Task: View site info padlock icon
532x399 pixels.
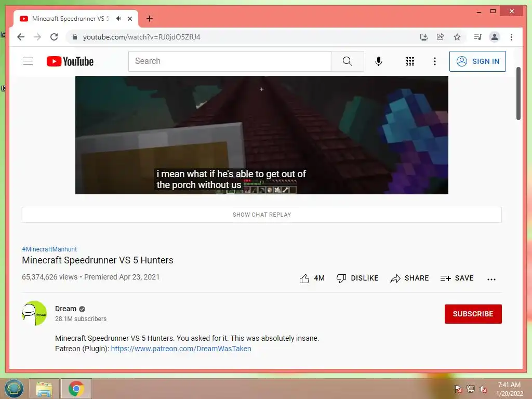Action: point(75,37)
